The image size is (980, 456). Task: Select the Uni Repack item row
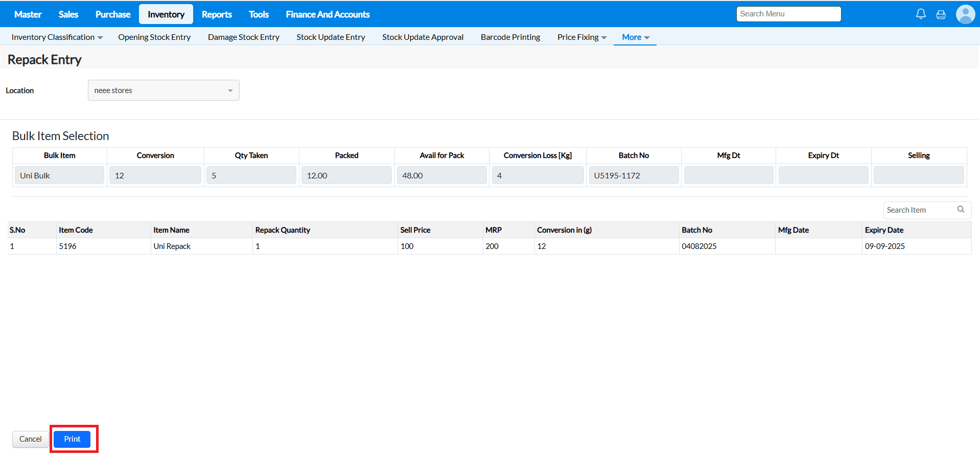172,246
